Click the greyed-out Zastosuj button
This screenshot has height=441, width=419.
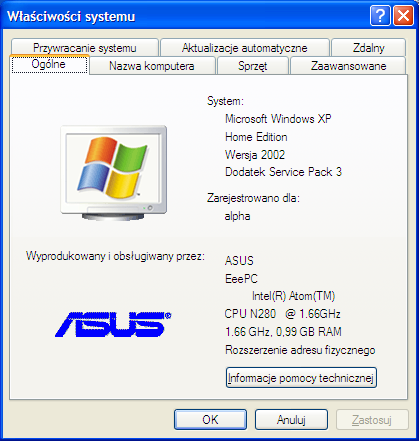pos(372,419)
